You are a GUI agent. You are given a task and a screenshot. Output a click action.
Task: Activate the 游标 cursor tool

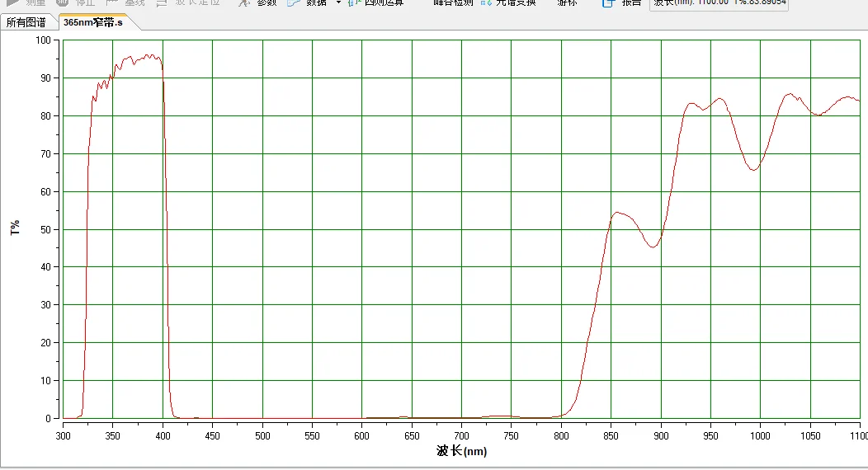567,2
